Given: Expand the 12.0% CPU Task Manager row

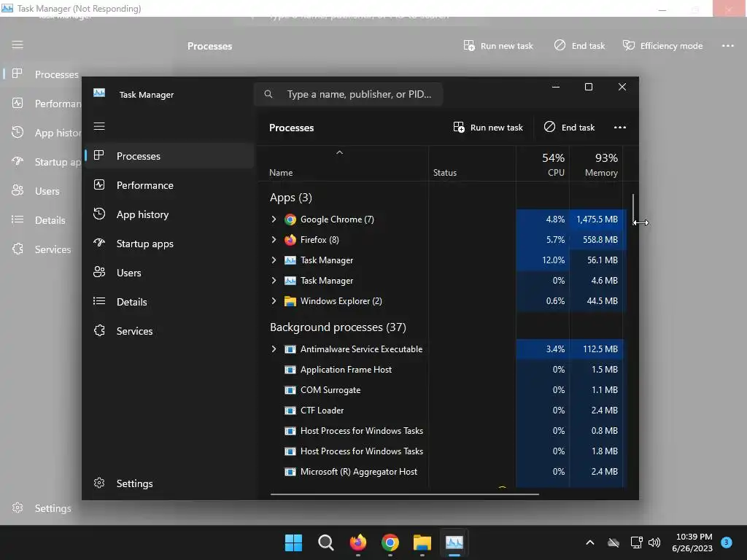Looking at the screenshot, I should coord(274,260).
